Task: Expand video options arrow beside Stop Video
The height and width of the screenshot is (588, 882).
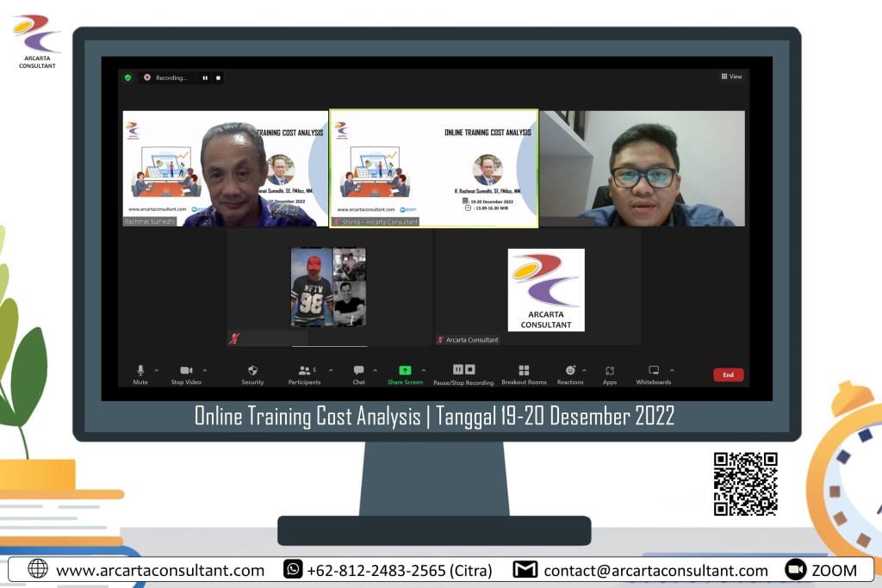Action: [x=204, y=370]
